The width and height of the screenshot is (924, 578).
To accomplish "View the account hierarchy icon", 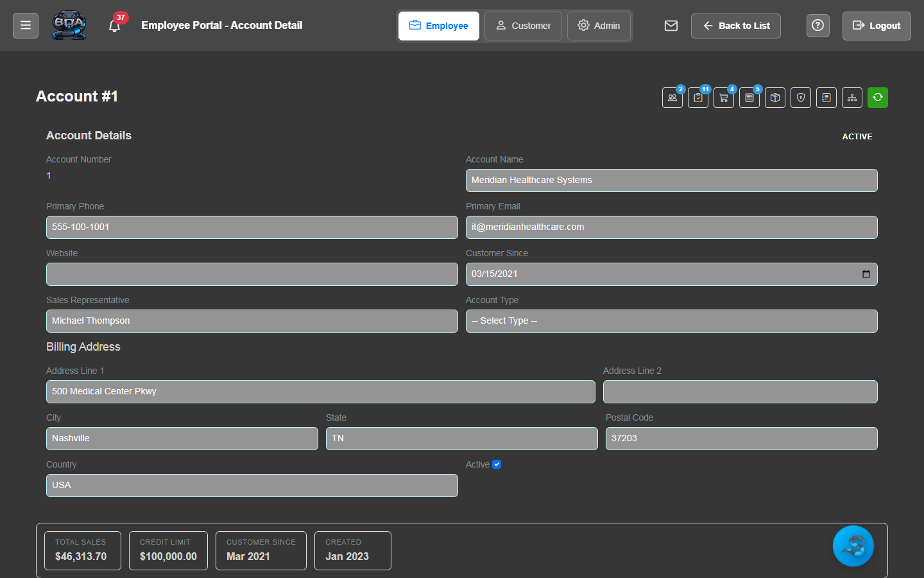I will pyautogui.click(x=851, y=98).
